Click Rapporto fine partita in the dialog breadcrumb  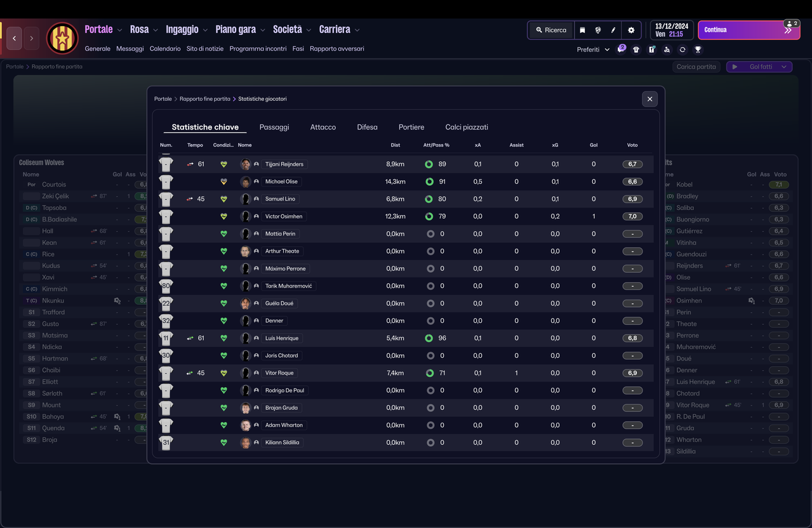pos(205,99)
